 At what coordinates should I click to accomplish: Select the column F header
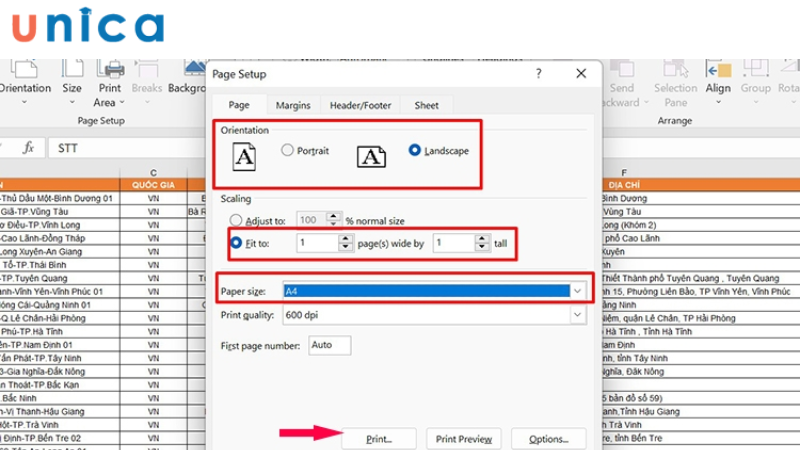point(623,172)
